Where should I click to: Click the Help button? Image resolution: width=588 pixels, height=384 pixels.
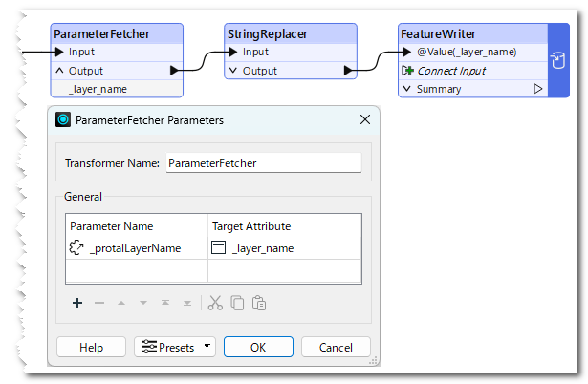(91, 347)
